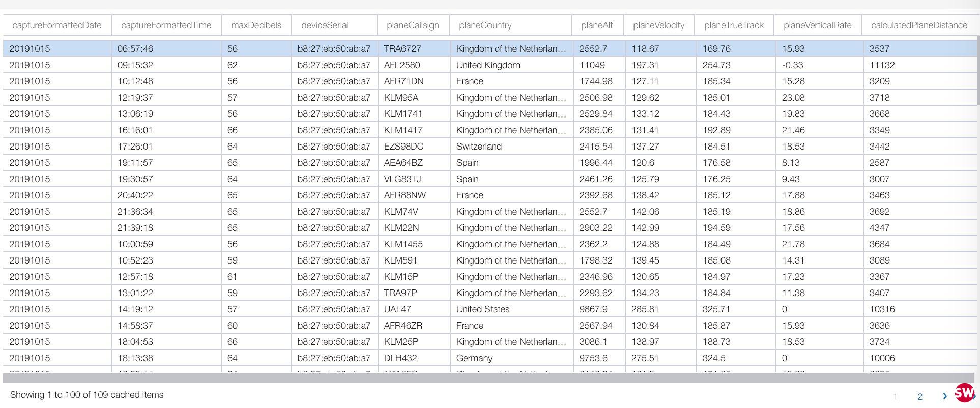Viewport: 980px width, 408px height.
Task: Sort by the captureFormattedTime column header
Action: pos(166,25)
